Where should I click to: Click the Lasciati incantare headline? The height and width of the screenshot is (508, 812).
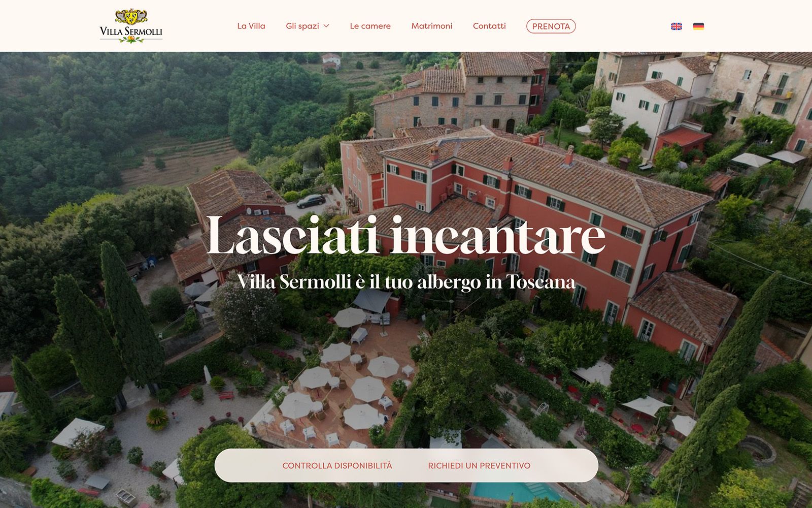pos(406,235)
